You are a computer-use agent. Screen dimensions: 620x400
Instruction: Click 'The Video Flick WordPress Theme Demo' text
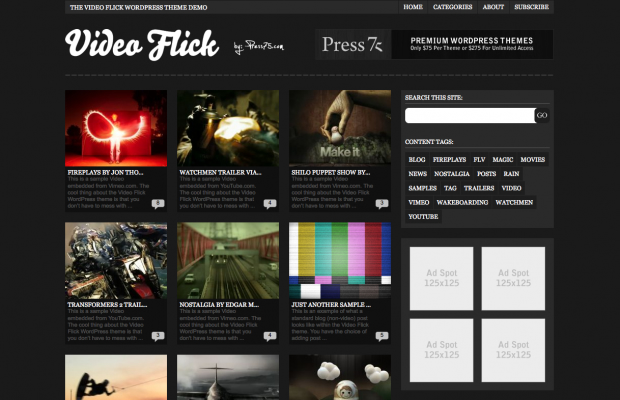(138, 8)
